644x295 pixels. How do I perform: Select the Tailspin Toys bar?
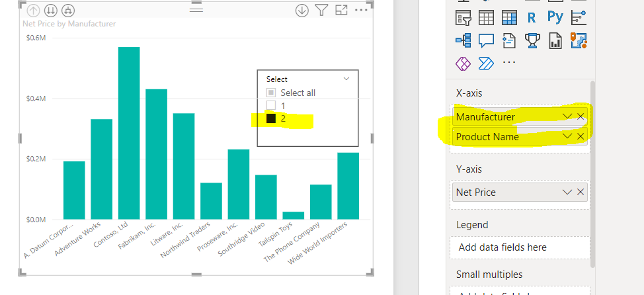(294, 216)
